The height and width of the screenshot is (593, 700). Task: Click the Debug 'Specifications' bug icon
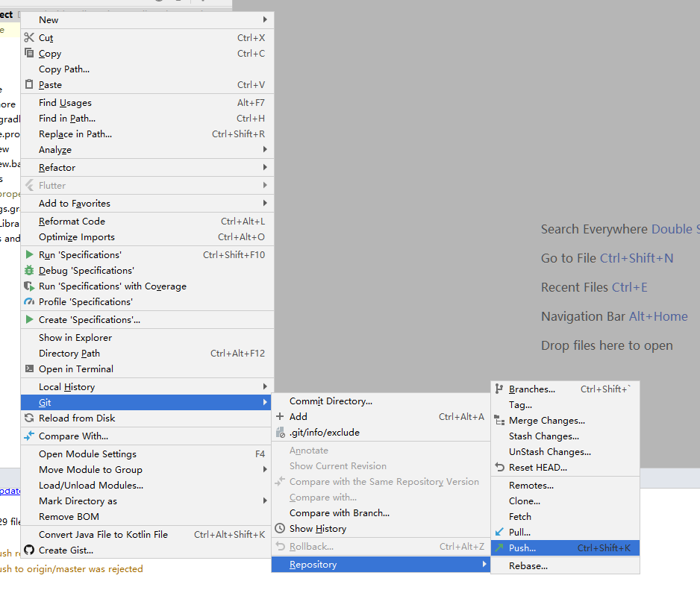point(28,270)
